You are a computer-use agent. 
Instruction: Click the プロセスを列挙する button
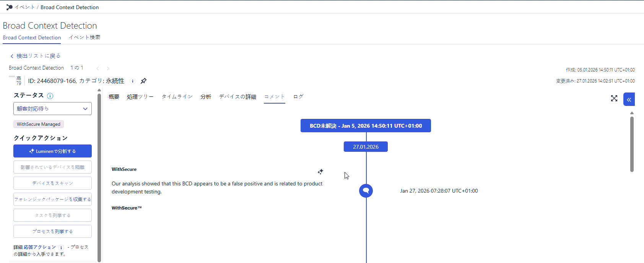[52, 231]
